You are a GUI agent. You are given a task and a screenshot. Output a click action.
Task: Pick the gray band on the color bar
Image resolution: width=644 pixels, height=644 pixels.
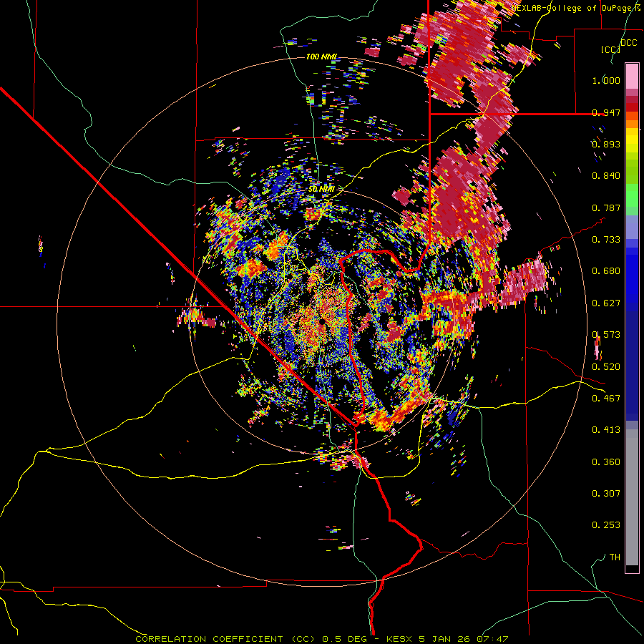632,497
